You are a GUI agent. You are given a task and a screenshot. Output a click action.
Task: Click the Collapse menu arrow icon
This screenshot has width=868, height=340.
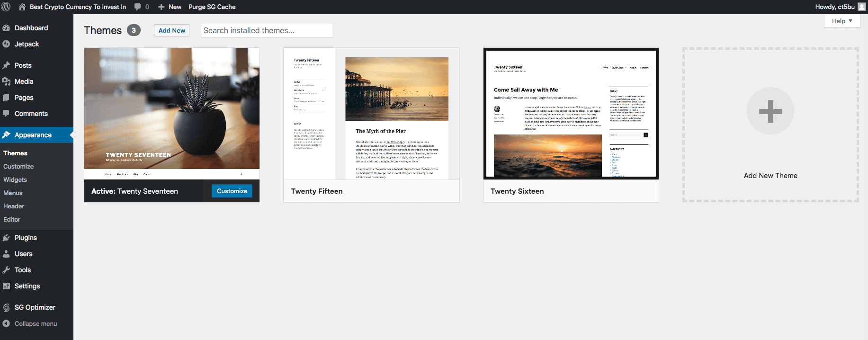[6, 323]
